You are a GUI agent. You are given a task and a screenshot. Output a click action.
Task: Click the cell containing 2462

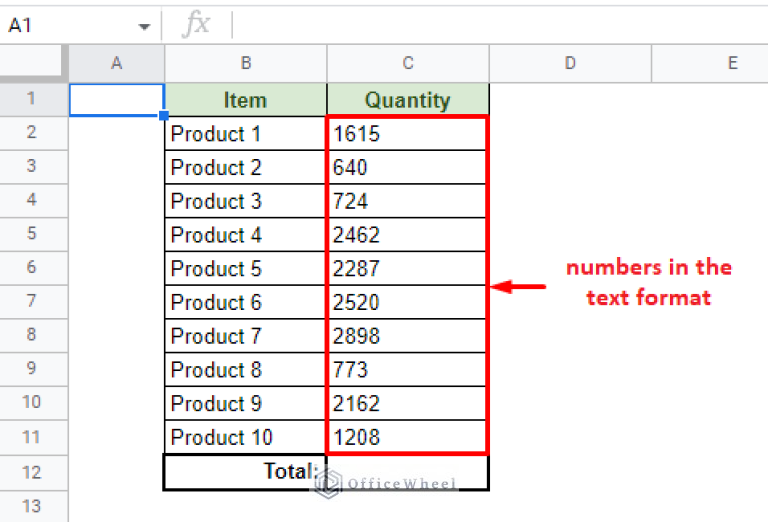(408, 235)
